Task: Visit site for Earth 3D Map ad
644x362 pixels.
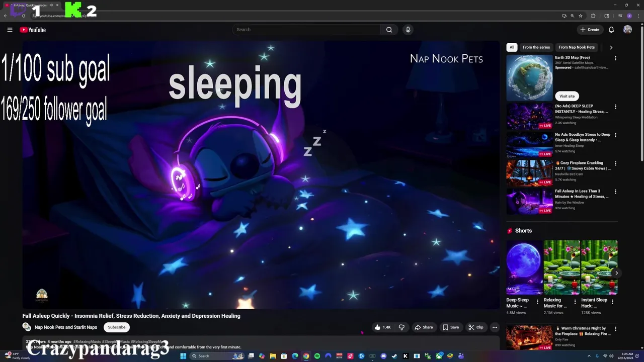Action: point(567,96)
